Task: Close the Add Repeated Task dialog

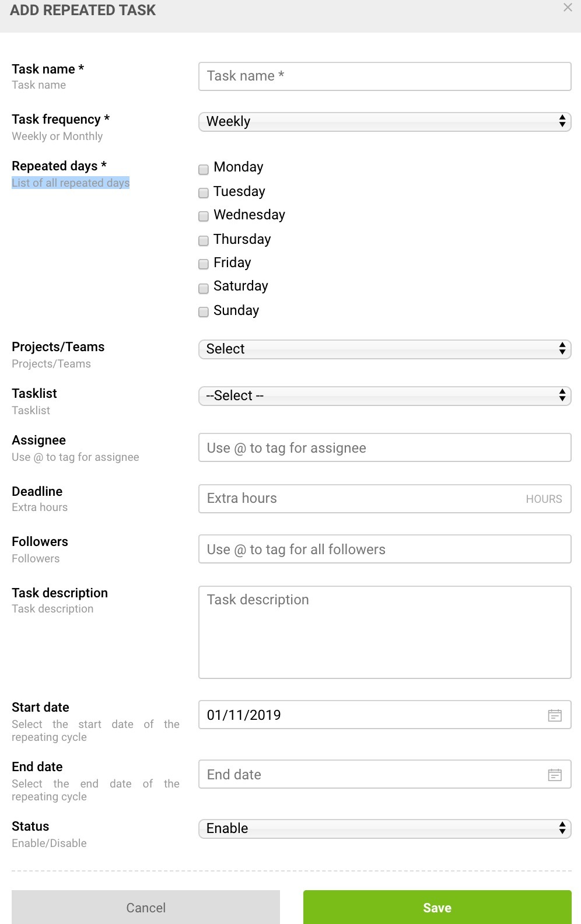Action: pyautogui.click(x=568, y=8)
